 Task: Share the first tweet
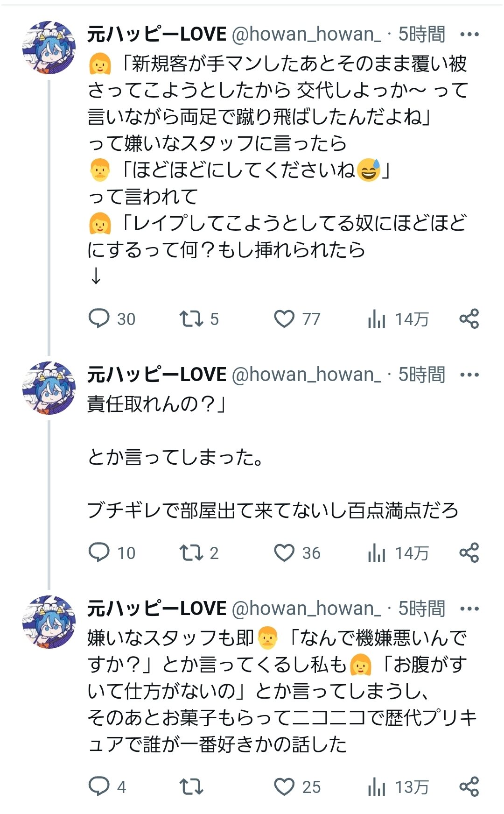(x=469, y=319)
